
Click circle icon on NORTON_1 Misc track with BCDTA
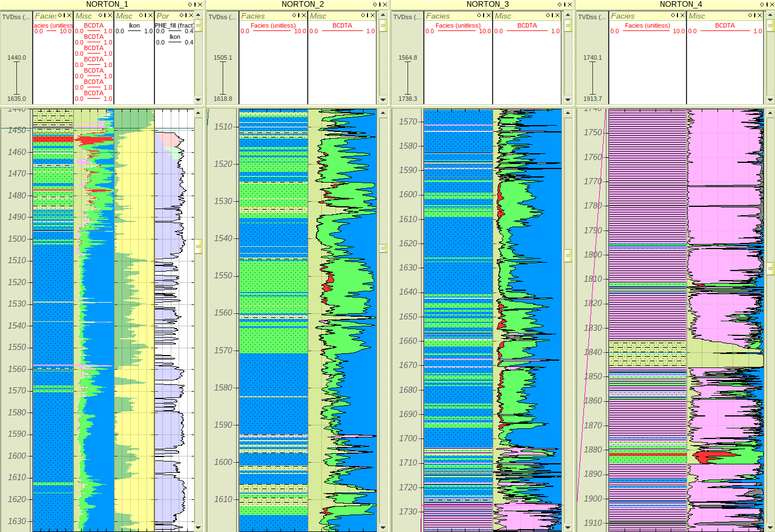pos(100,15)
